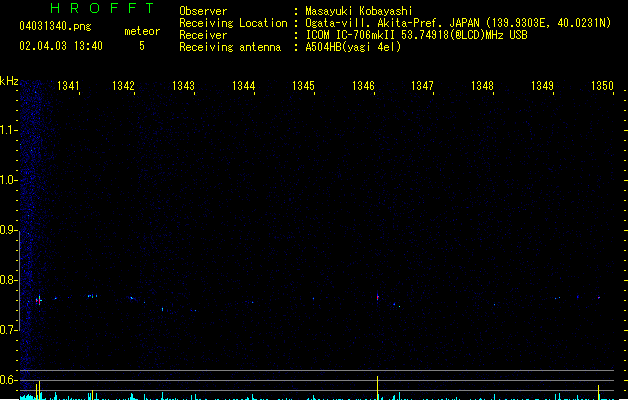Click frequency axis label 0.6
629x400 pixels.
pyautogui.click(x=8, y=380)
